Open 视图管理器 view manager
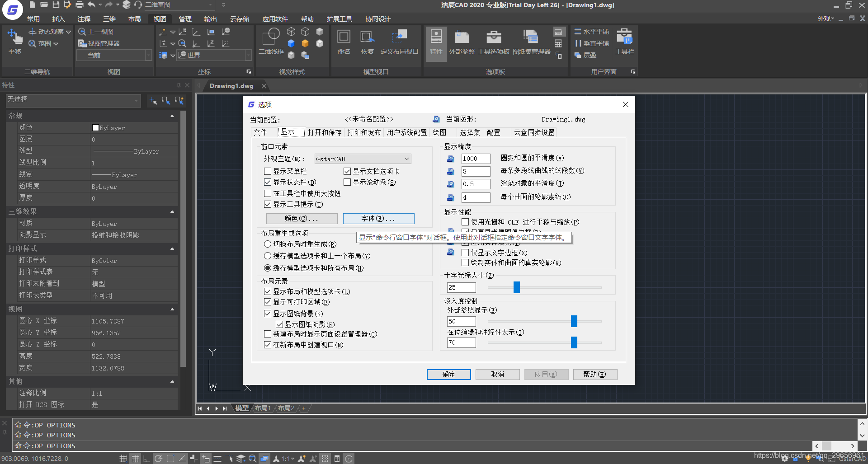The image size is (868, 464). tap(99, 43)
